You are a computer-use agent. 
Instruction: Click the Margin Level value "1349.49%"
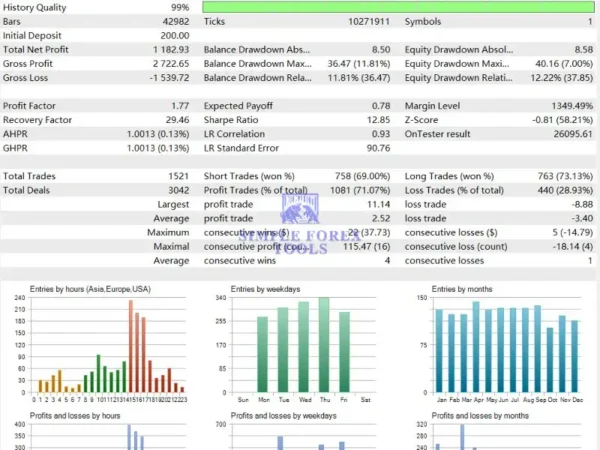click(x=572, y=106)
